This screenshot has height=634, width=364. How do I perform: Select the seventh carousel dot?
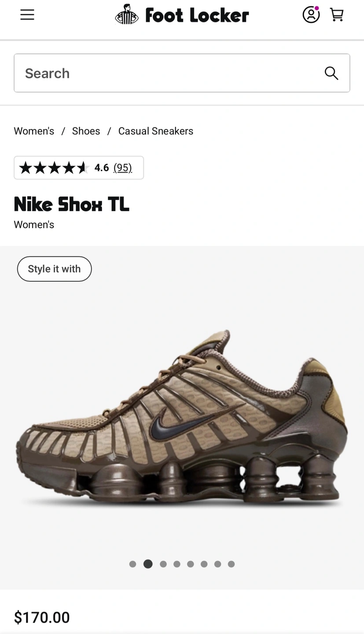pyautogui.click(x=218, y=564)
